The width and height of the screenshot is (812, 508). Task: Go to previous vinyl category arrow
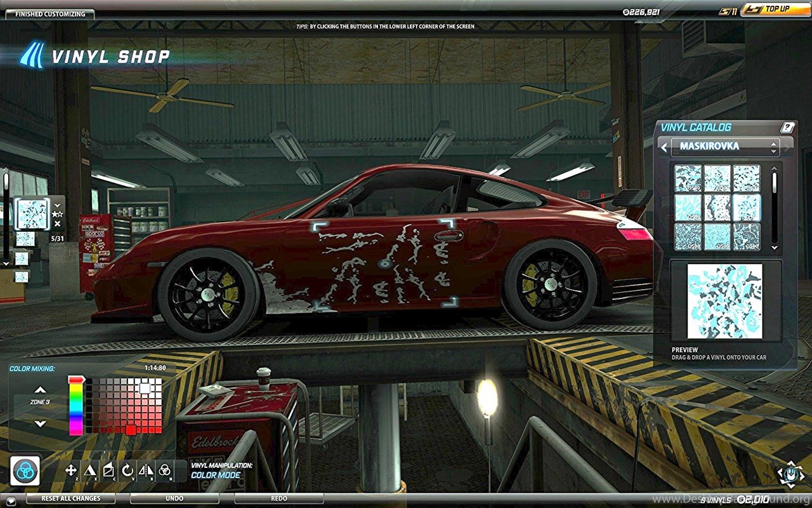664,147
